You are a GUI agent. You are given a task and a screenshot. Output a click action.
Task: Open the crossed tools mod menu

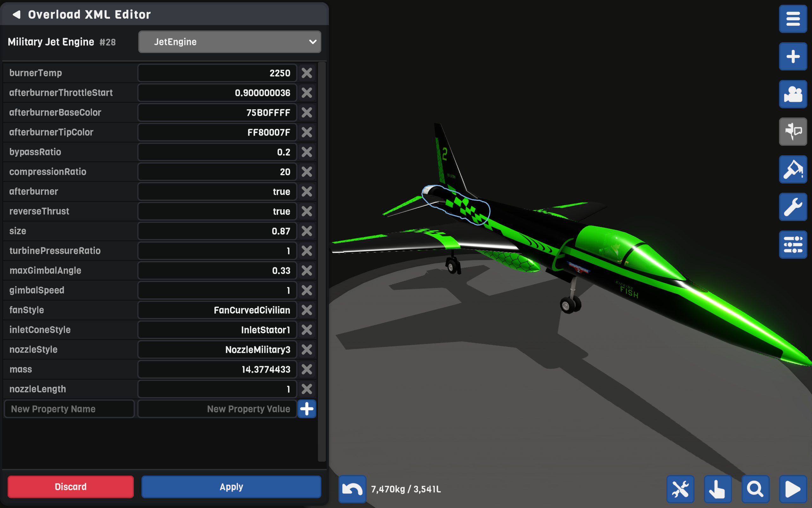pos(680,489)
